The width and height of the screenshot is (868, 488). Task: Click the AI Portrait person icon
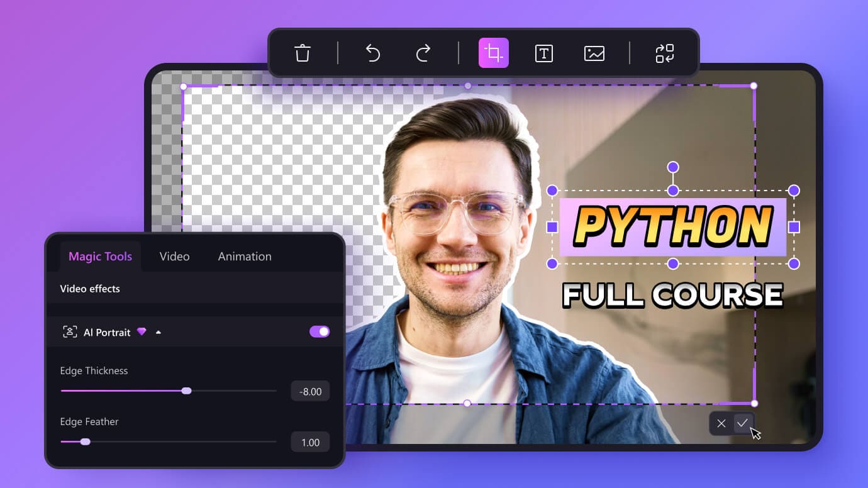pyautogui.click(x=70, y=332)
